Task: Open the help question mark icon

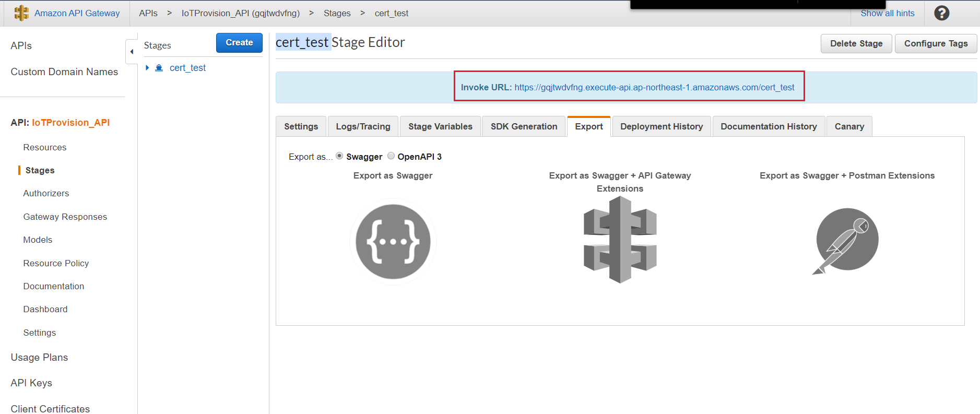Action: tap(941, 13)
